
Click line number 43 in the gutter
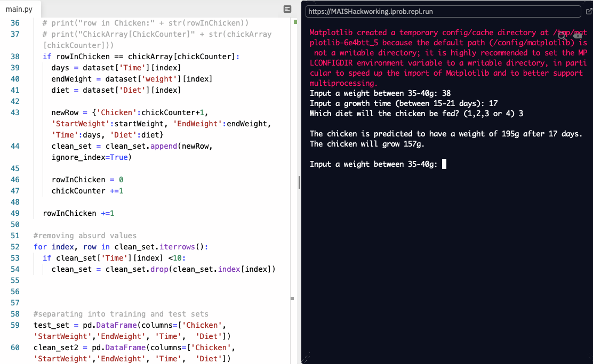15,112
